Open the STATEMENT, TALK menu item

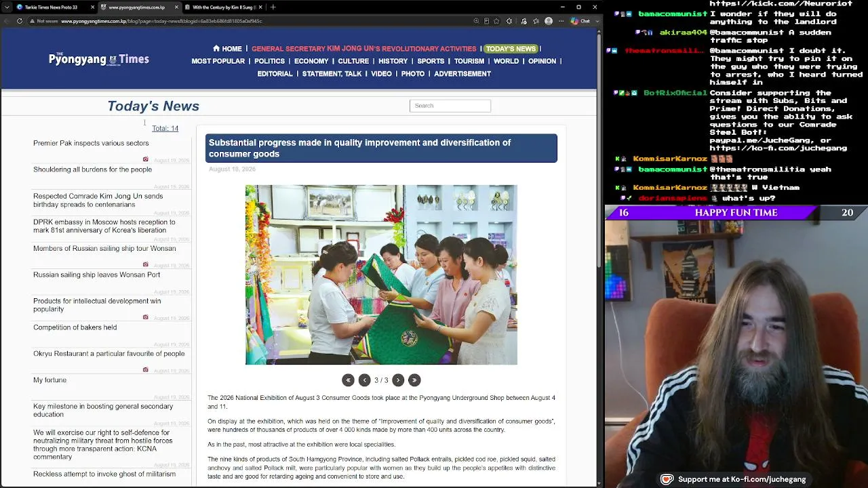332,74
